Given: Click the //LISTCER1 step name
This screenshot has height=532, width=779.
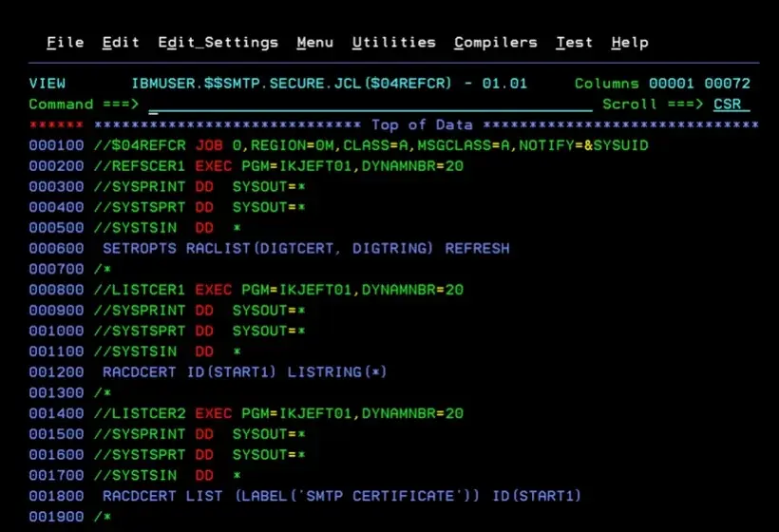Looking at the screenshot, I should [x=140, y=290].
